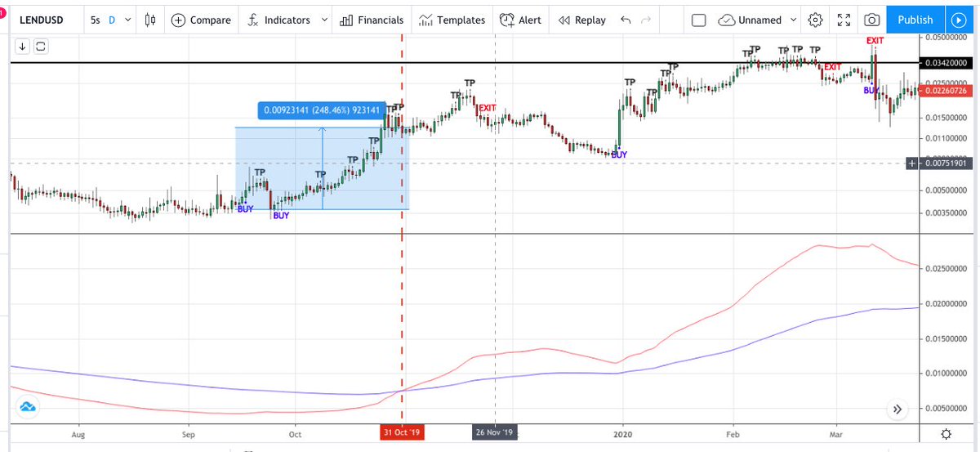Click the 2020 label on time axis
Image resolution: width=980 pixels, height=452 pixels.
pos(623,435)
